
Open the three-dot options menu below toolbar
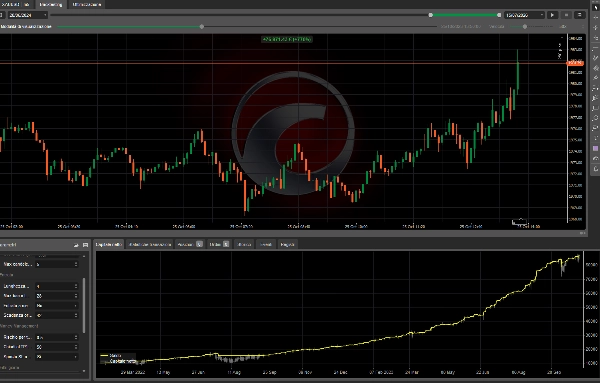tap(583, 26)
